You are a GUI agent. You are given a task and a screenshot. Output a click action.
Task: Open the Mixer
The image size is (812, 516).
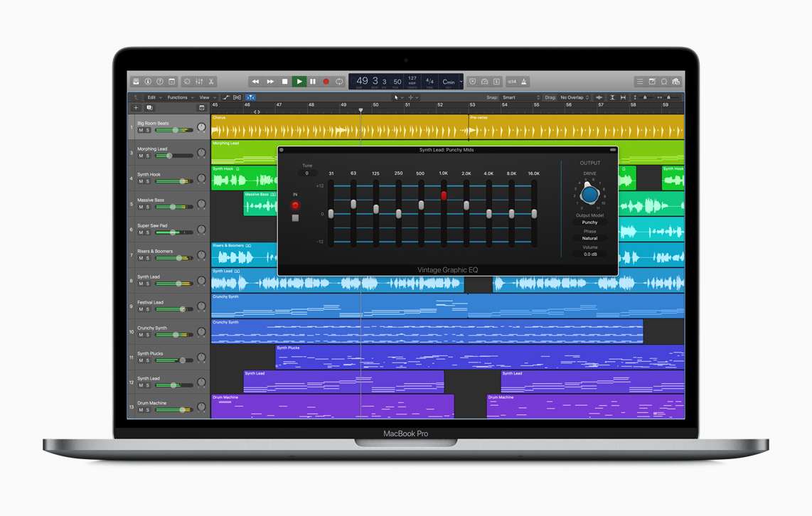[x=200, y=81]
